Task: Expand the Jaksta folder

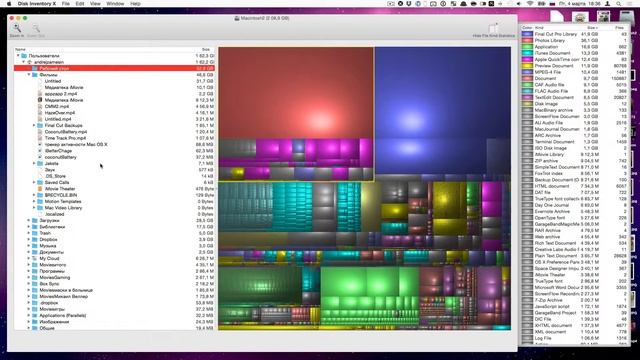Action: (x=34, y=164)
